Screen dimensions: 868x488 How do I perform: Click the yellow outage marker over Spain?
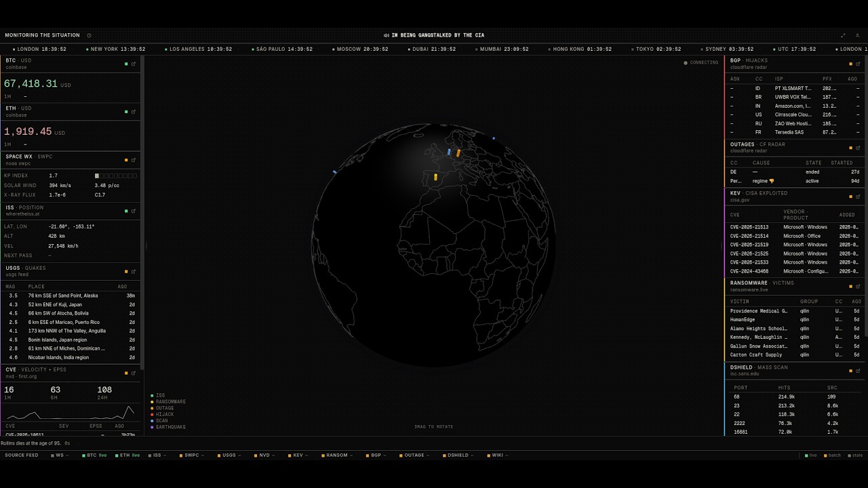435,178
